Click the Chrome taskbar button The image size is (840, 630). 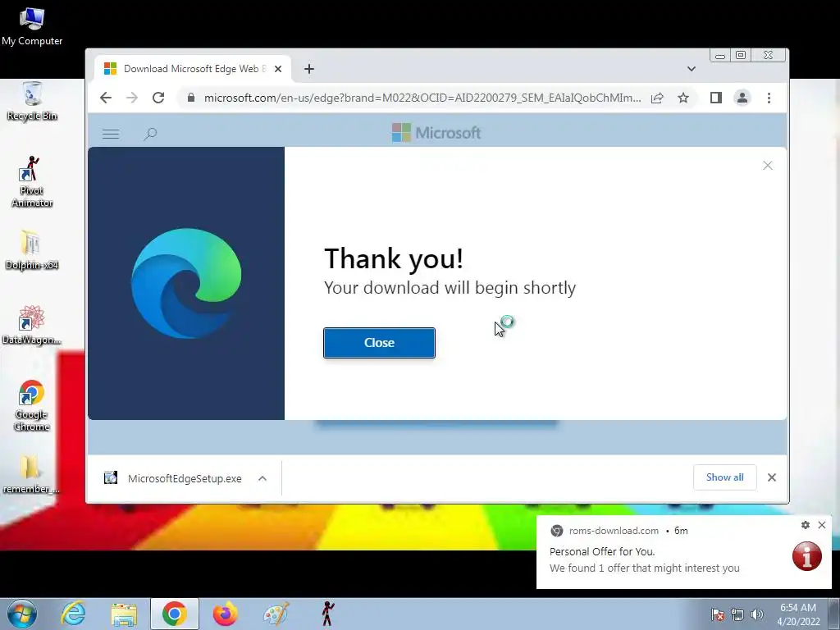174,614
